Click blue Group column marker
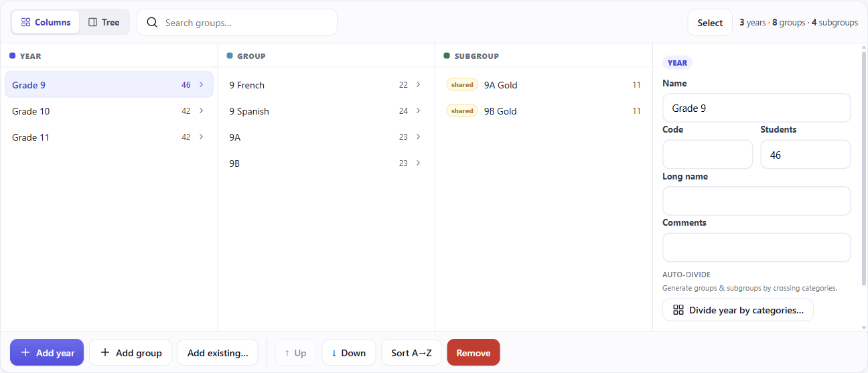Screen dimensions: 868x373 coord(230,56)
